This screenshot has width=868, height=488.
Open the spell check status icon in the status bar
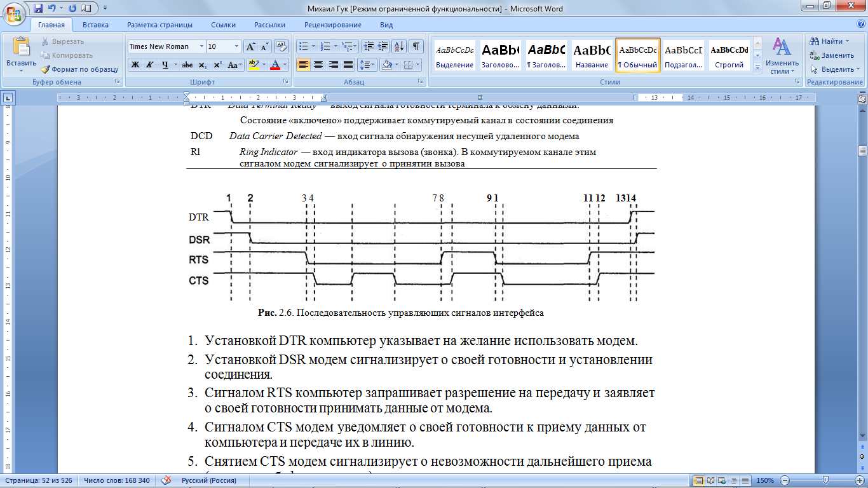pos(166,481)
